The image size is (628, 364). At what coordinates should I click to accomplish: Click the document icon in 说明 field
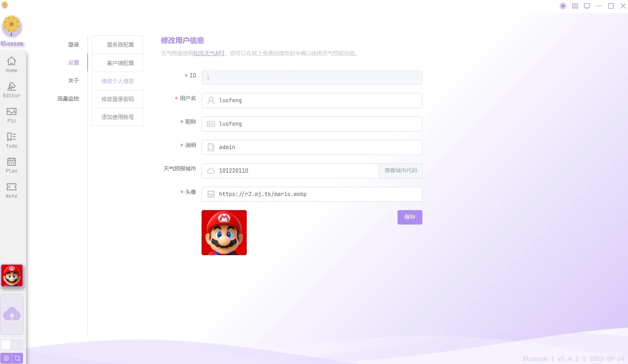211,147
